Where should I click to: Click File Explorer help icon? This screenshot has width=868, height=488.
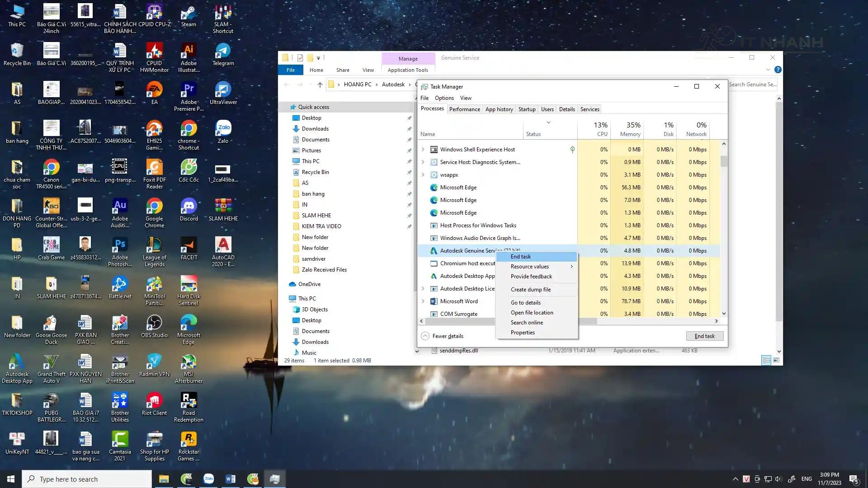tap(778, 70)
